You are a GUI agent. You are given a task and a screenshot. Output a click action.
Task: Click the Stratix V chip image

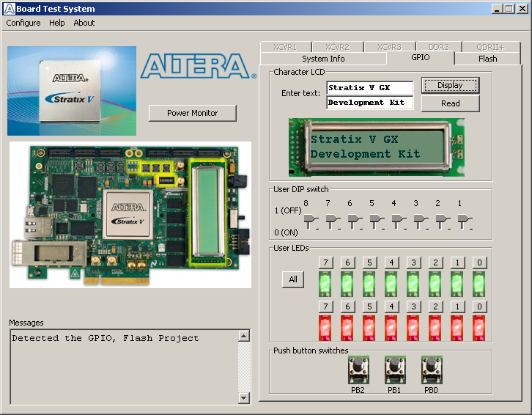coord(72,91)
